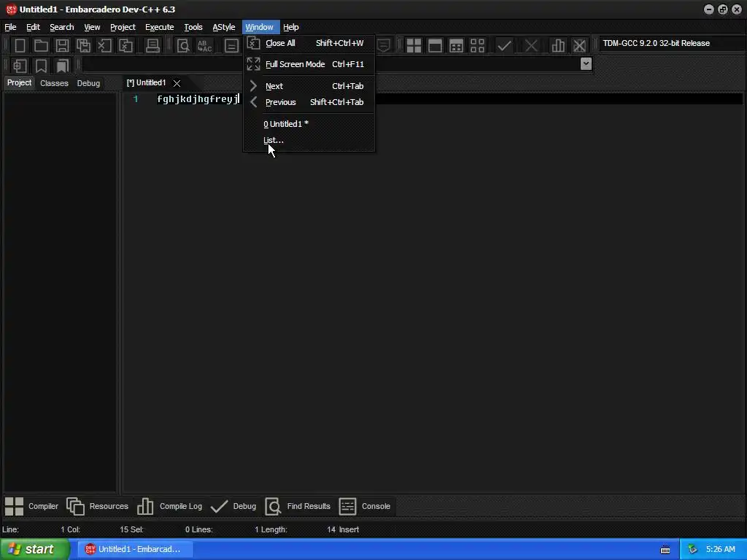Click the New source file toolbar icon
The width and height of the screenshot is (747, 560).
pyautogui.click(x=20, y=46)
